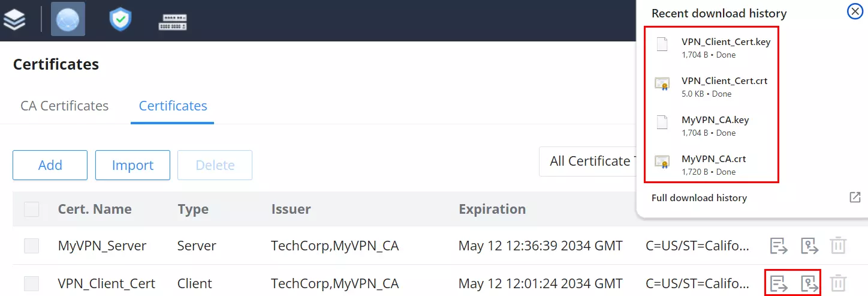The image size is (868, 296).
Task: Switch to the CA Certificates tab
Action: point(65,106)
